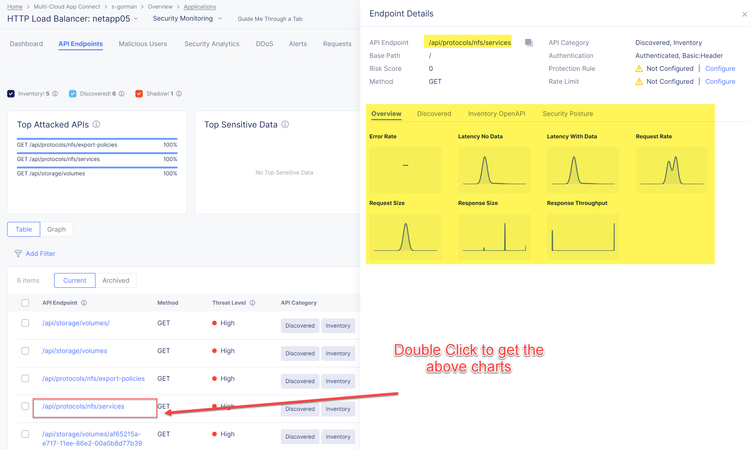Click info icon in Threat Level column header
750x450 pixels.
coord(252,303)
